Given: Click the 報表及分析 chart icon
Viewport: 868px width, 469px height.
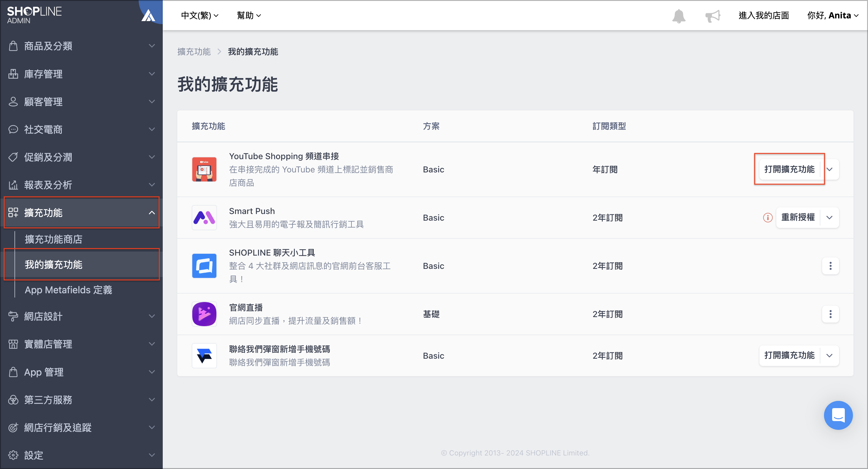Looking at the screenshot, I should (x=13, y=185).
